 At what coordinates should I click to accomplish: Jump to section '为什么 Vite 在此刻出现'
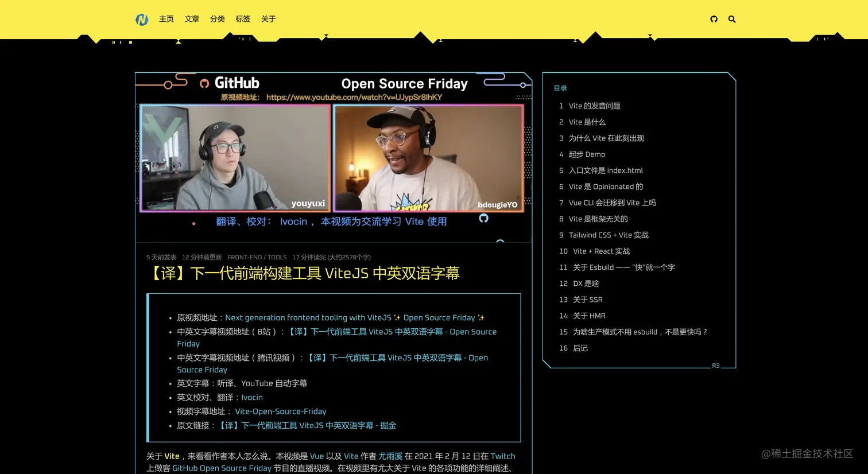point(606,138)
